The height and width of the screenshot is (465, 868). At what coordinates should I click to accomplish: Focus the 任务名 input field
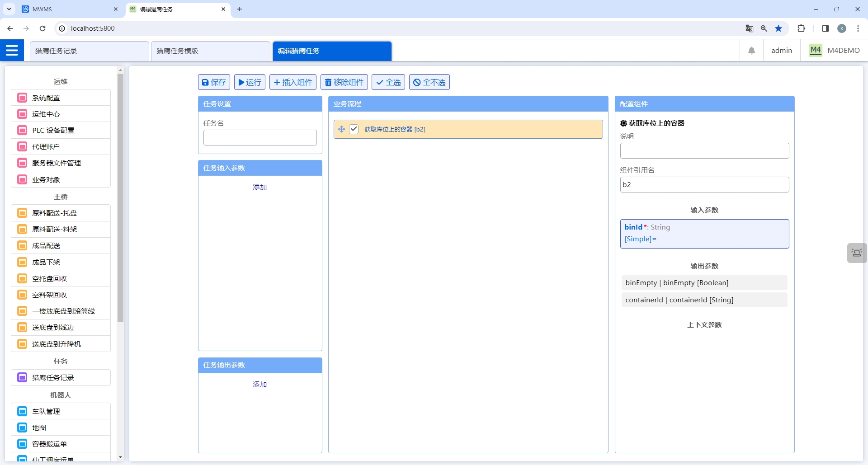260,138
